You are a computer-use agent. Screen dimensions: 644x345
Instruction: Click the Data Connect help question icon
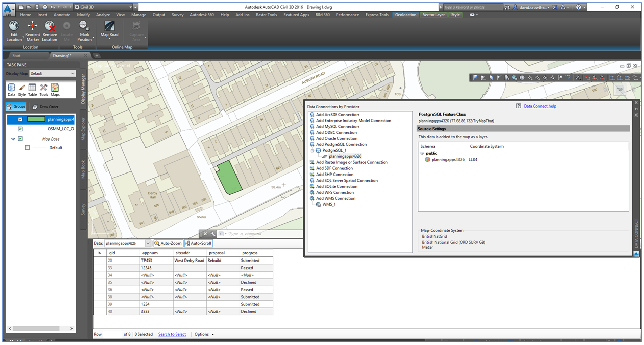click(x=518, y=106)
